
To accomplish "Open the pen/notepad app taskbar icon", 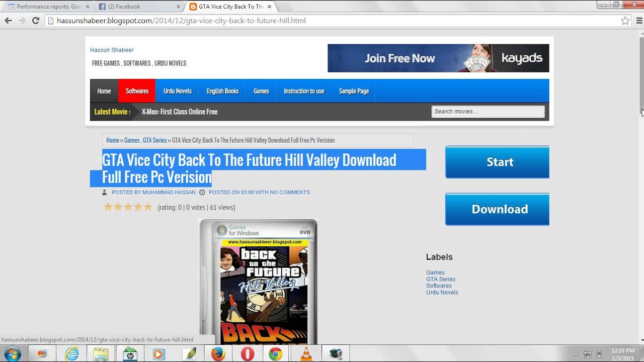I will [x=189, y=354].
